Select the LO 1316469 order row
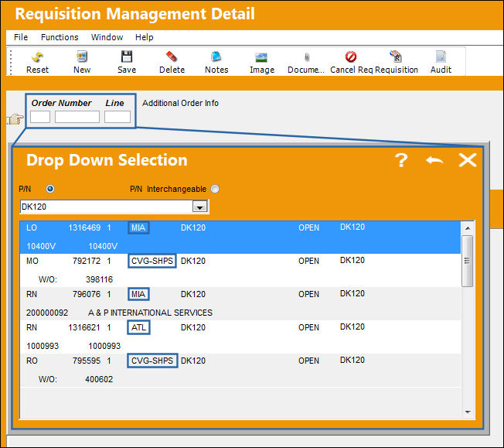This screenshot has width=504, height=448. [x=240, y=238]
